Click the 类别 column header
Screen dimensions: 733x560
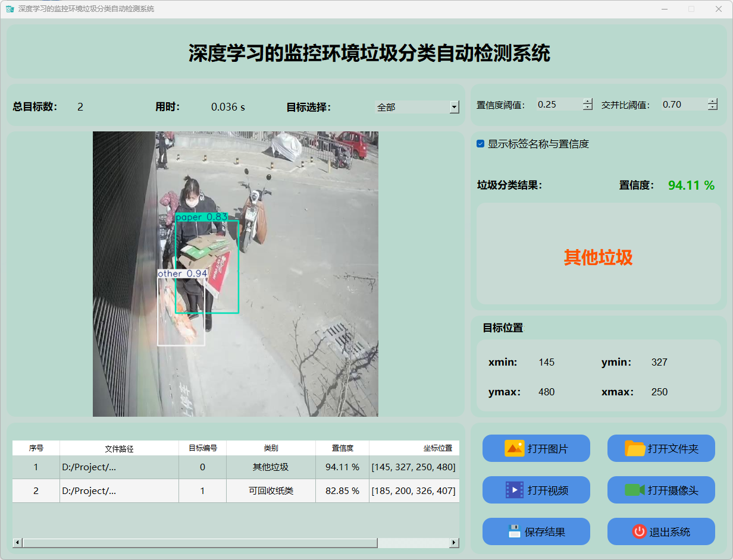click(271, 448)
